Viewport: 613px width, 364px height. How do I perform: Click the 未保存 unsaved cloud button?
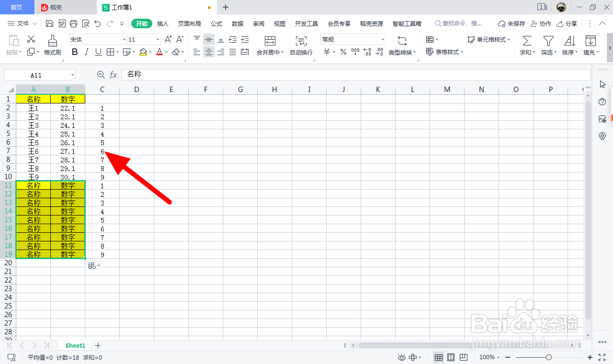point(511,23)
